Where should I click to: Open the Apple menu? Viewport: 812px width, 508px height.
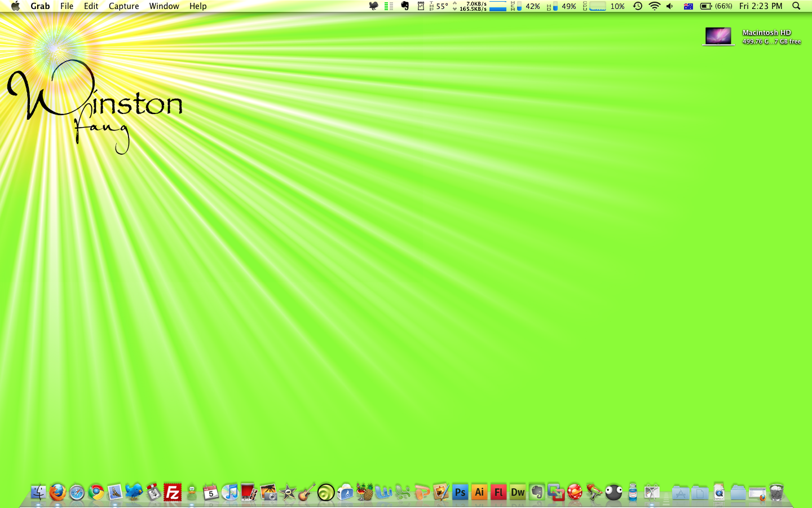pyautogui.click(x=15, y=6)
